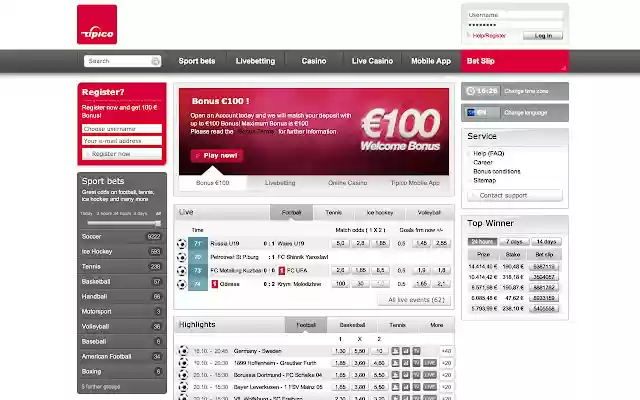Toggle odds 1,30 for Germany win
Image resolution: width=640 pixels, height=400 pixels.
[x=340, y=351]
